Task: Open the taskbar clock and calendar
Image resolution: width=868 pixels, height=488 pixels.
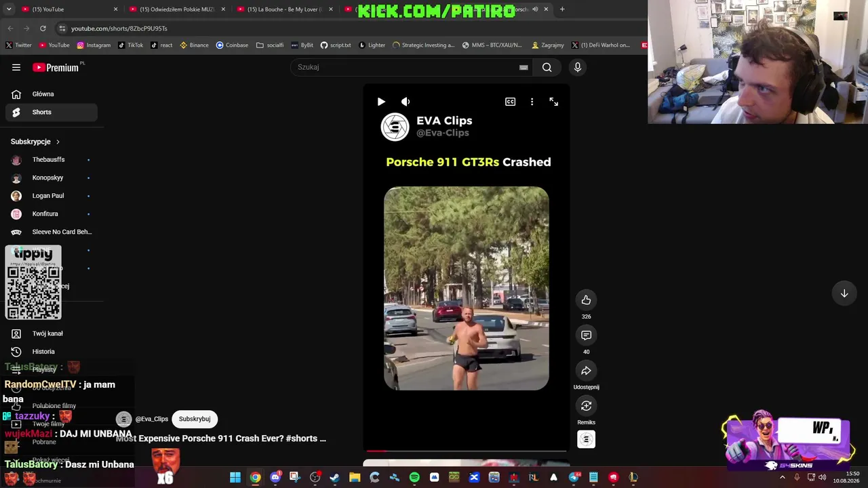Action: [x=847, y=477]
